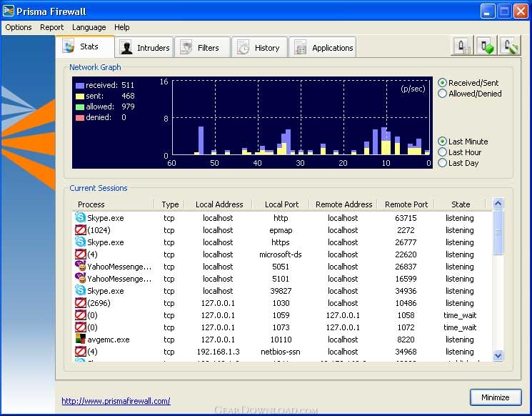Select time_wait state in the 1058 row

pos(460,315)
